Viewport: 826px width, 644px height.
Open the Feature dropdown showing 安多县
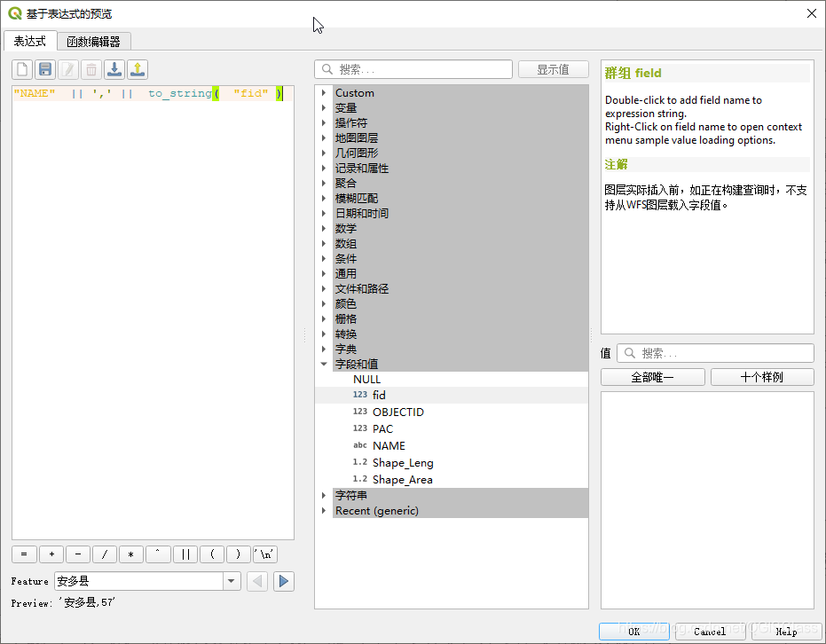[x=147, y=581]
